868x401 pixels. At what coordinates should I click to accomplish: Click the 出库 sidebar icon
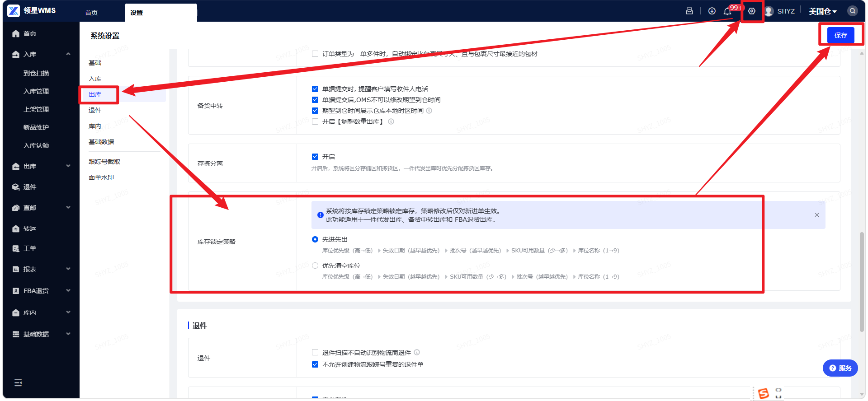point(16,166)
